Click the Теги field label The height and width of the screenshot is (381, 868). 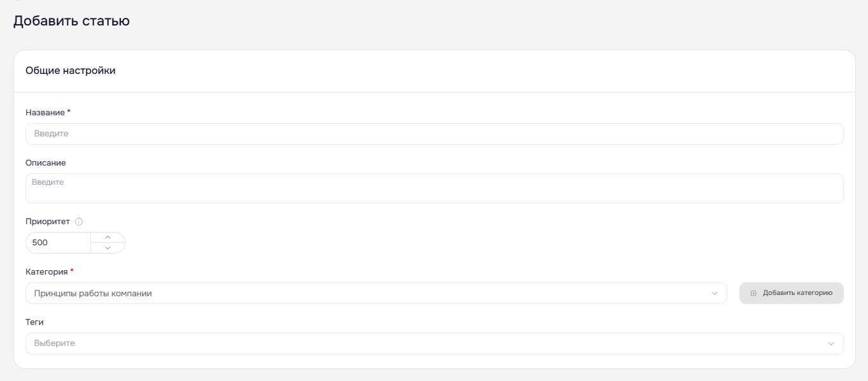tap(34, 322)
